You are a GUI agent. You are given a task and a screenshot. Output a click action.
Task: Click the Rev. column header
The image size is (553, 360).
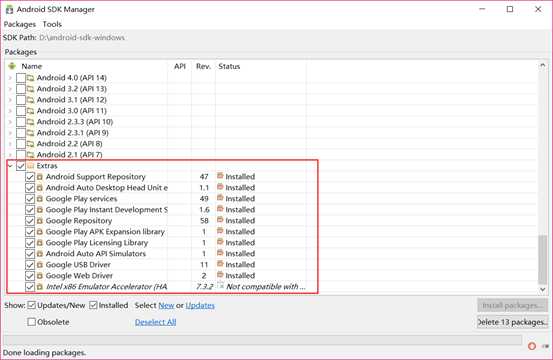pyautogui.click(x=203, y=66)
